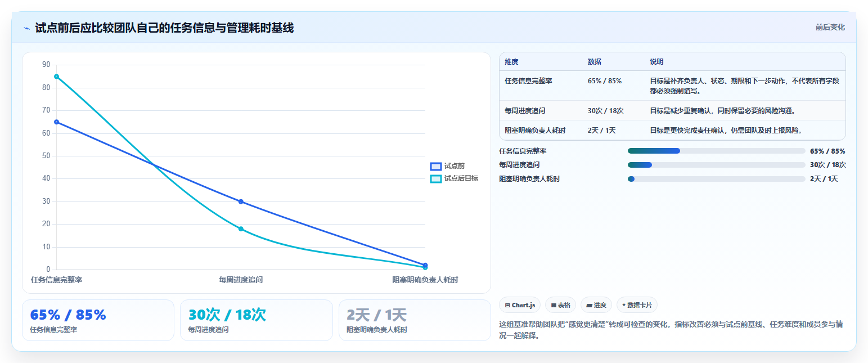This screenshot has height=363, width=868.
Task: Click the 试点前 data point at 30
Action: click(241, 201)
